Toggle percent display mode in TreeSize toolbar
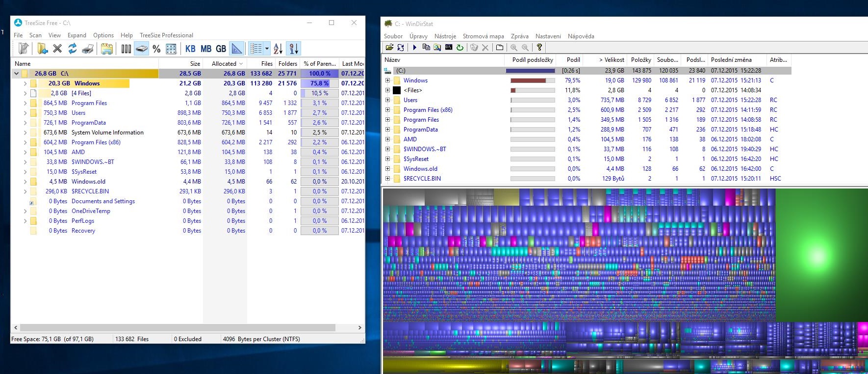The height and width of the screenshot is (374, 868). [156, 49]
